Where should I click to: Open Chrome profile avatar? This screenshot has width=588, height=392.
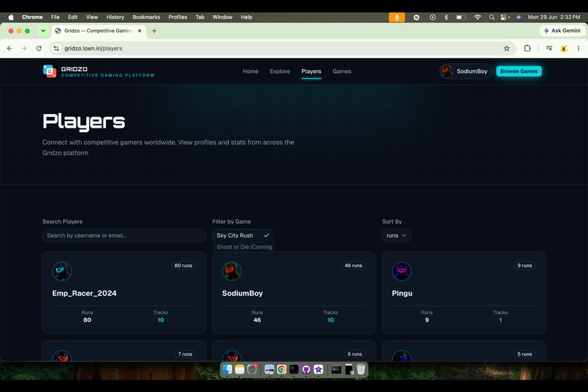click(x=564, y=48)
